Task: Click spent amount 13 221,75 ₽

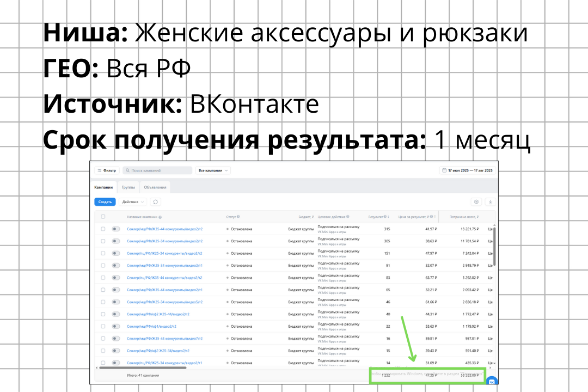Action: click(x=469, y=229)
